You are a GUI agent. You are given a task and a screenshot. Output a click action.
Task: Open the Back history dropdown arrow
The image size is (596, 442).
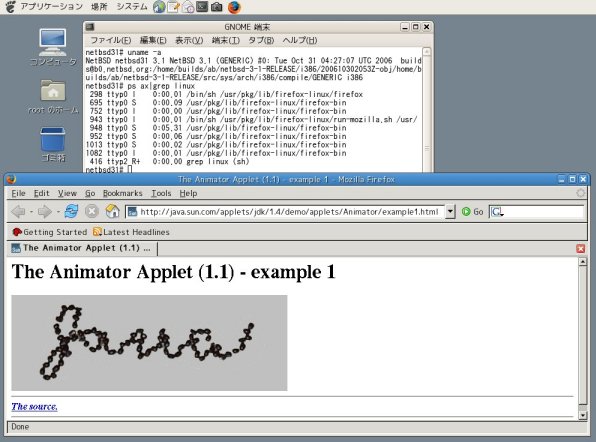31,212
